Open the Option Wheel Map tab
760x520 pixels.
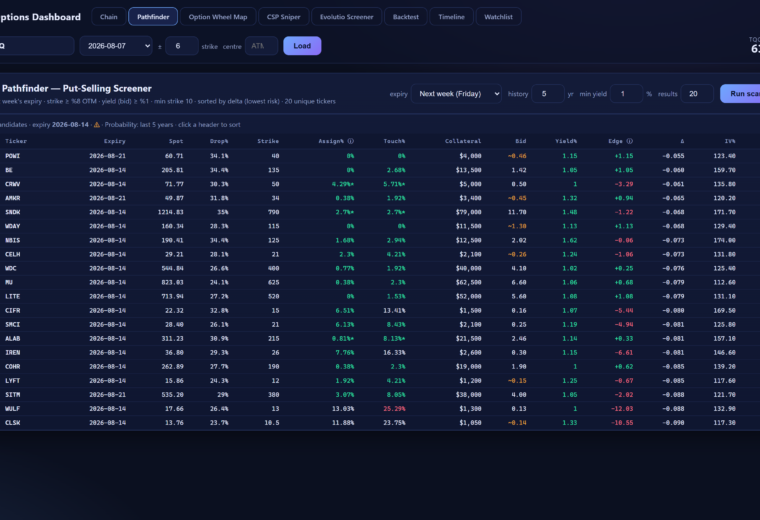(x=218, y=16)
